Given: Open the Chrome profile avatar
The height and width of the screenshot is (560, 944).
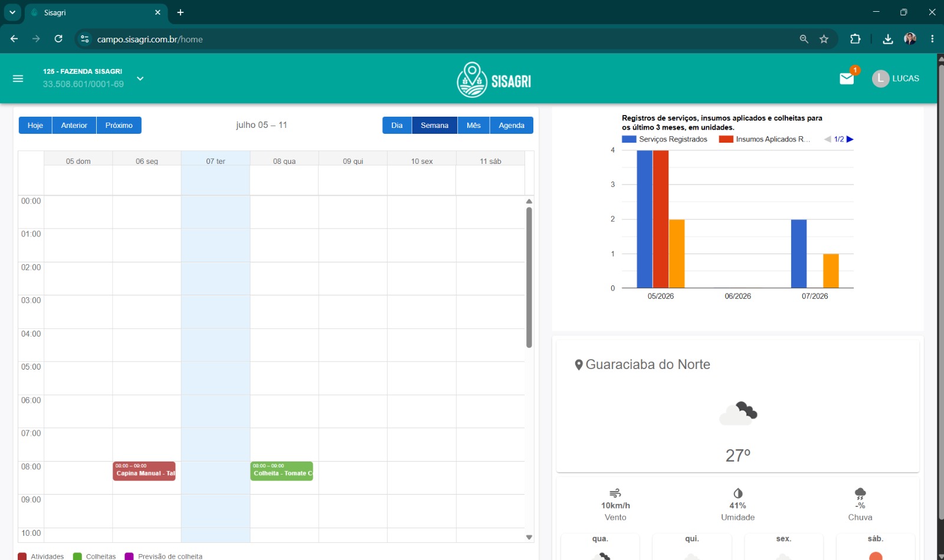Looking at the screenshot, I should coord(910,39).
